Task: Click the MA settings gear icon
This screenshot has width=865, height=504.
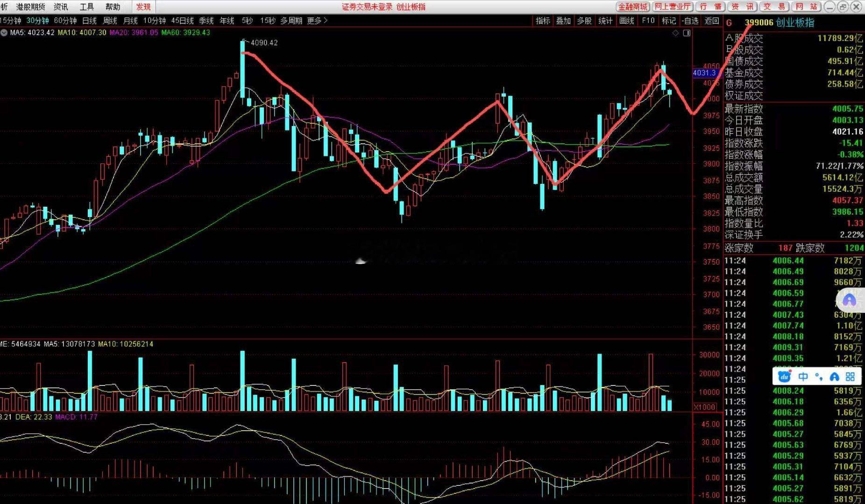Action: click(x=4, y=33)
